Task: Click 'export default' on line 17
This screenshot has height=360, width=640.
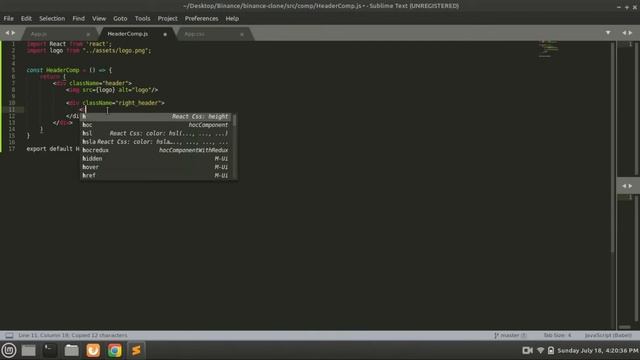Action: tap(49, 149)
